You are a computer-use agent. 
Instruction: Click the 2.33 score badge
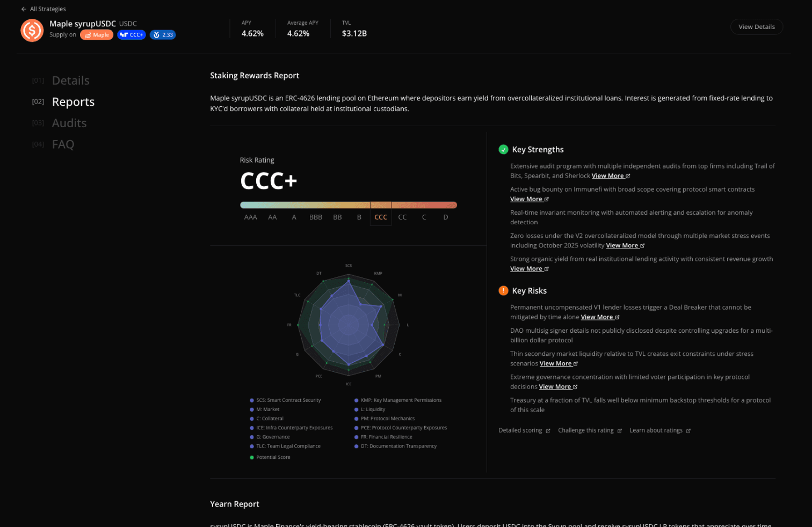pos(163,35)
